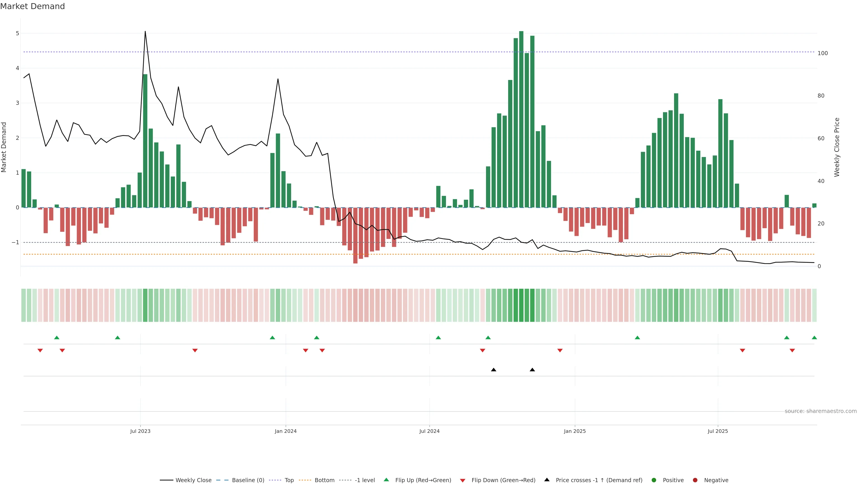Click red Flip Down triangle in legend
The height and width of the screenshot is (488, 868).
[x=463, y=481]
